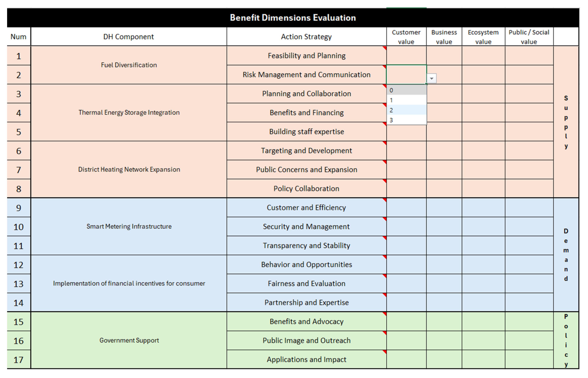
Task: Select the Fuel Diversification merged cell
Action: (129, 65)
